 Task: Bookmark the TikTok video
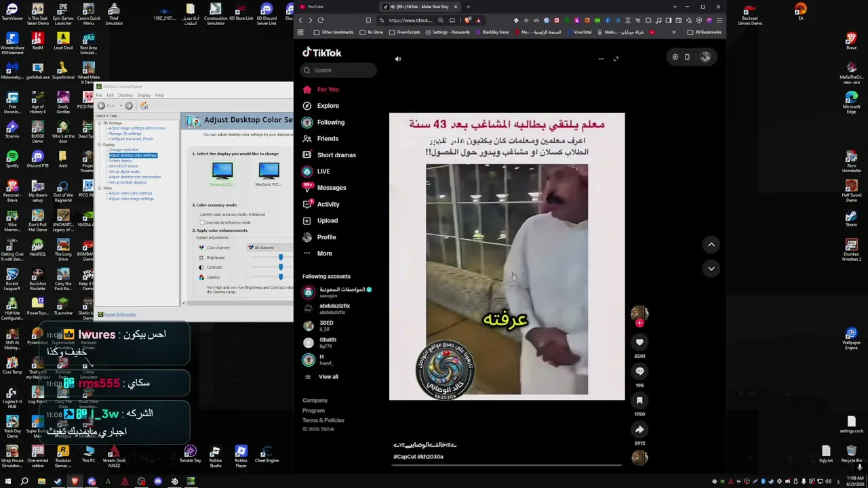pos(639,401)
